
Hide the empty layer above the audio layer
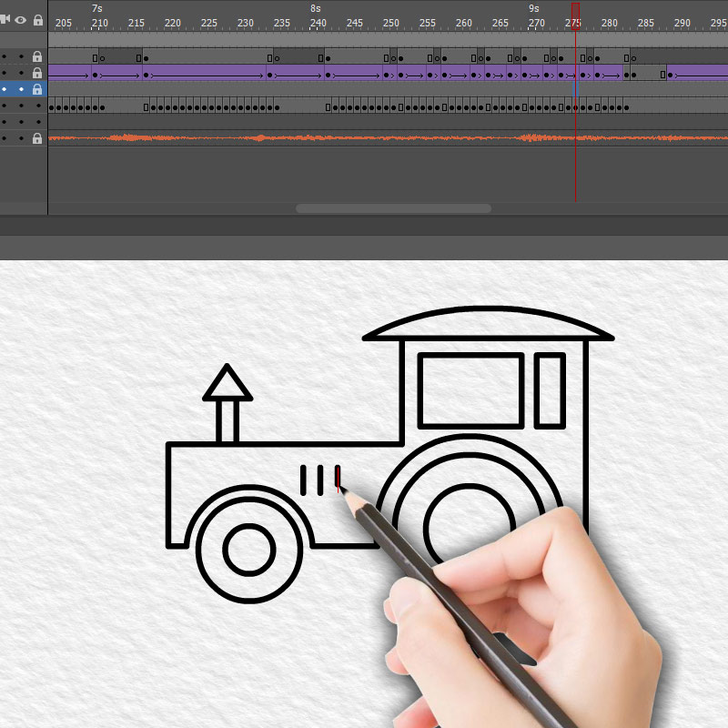21,122
